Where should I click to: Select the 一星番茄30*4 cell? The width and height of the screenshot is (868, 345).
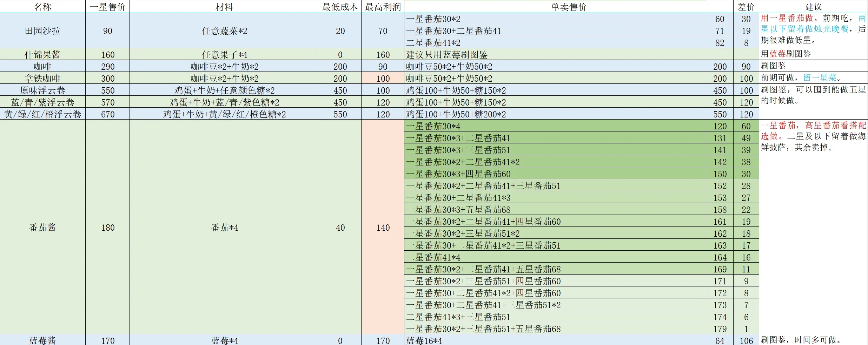pyautogui.click(x=555, y=126)
